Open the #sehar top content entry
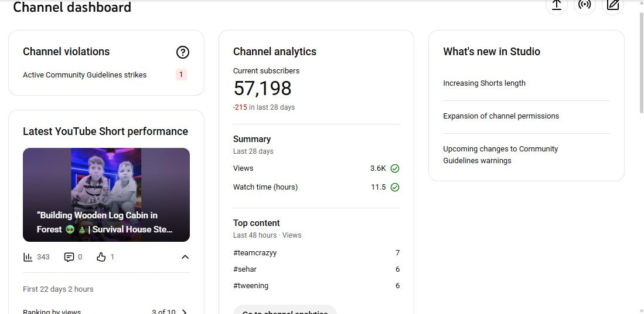Image resolution: width=644 pixels, height=314 pixels. 245,269
